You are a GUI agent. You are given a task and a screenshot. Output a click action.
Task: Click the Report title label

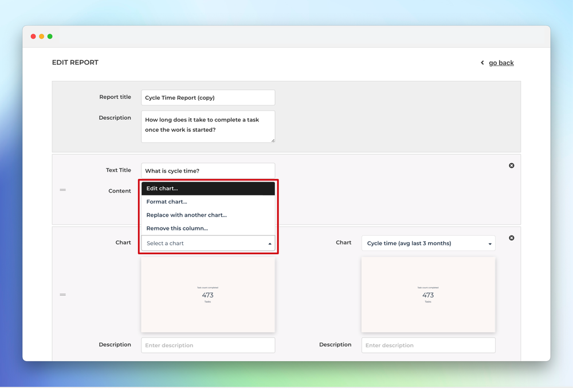click(115, 97)
